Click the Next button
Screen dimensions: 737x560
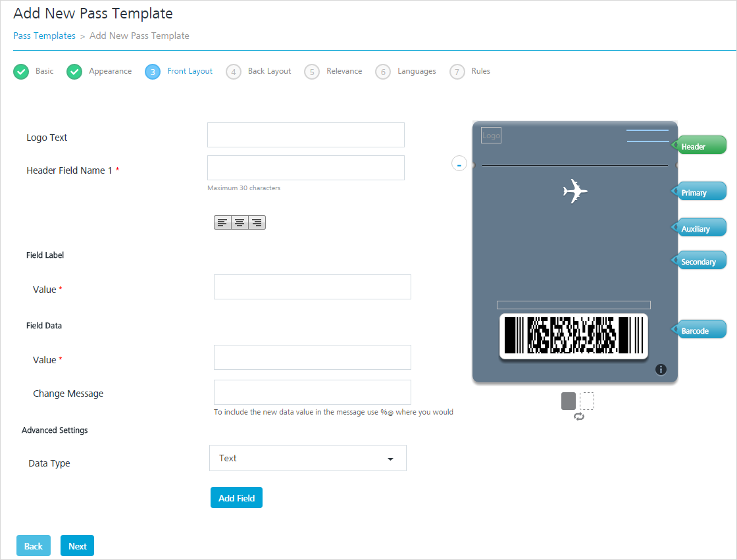77,546
